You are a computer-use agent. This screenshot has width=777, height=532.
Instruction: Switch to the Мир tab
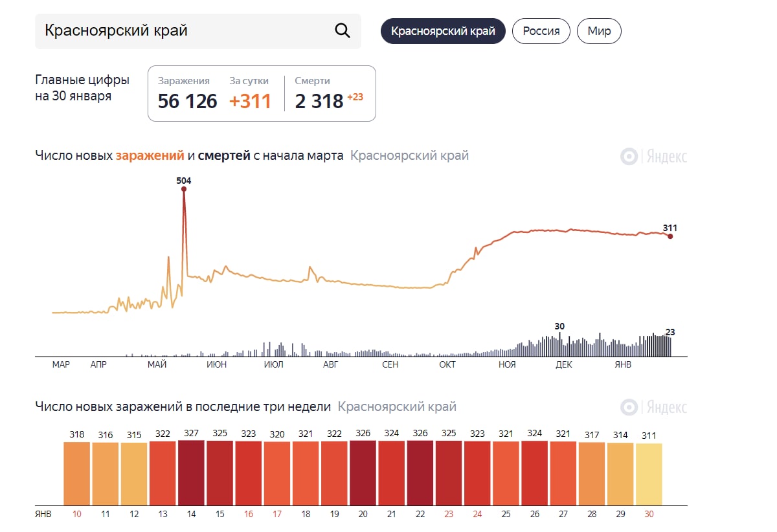point(599,31)
